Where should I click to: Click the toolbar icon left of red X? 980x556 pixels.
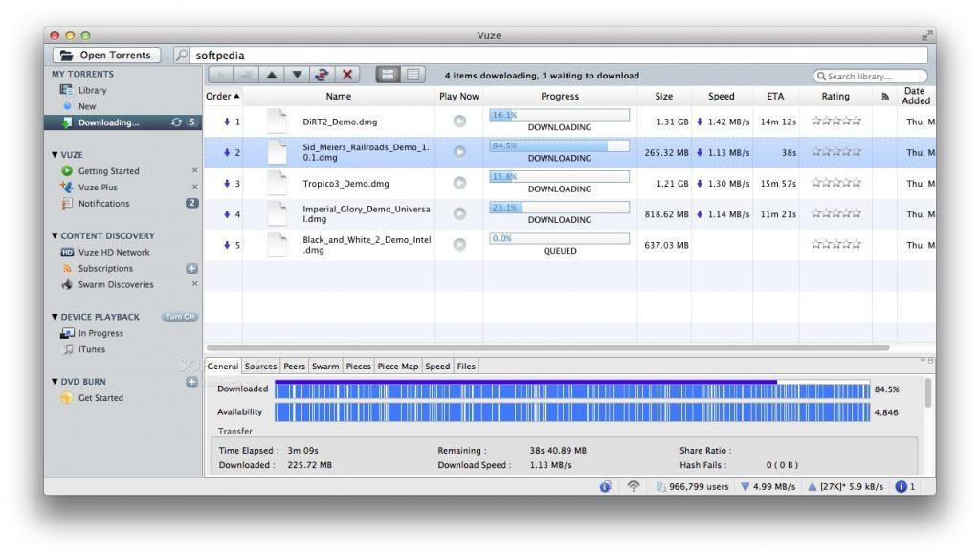322,75
